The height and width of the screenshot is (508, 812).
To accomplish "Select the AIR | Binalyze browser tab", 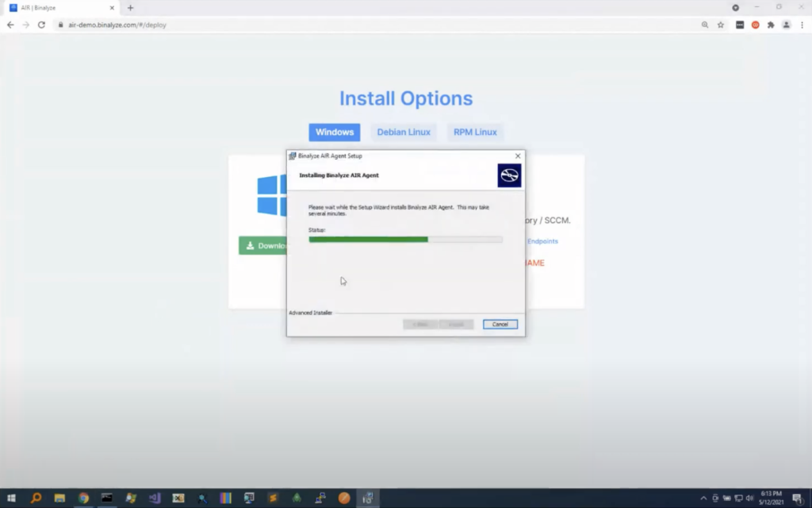I will [60, 8].
